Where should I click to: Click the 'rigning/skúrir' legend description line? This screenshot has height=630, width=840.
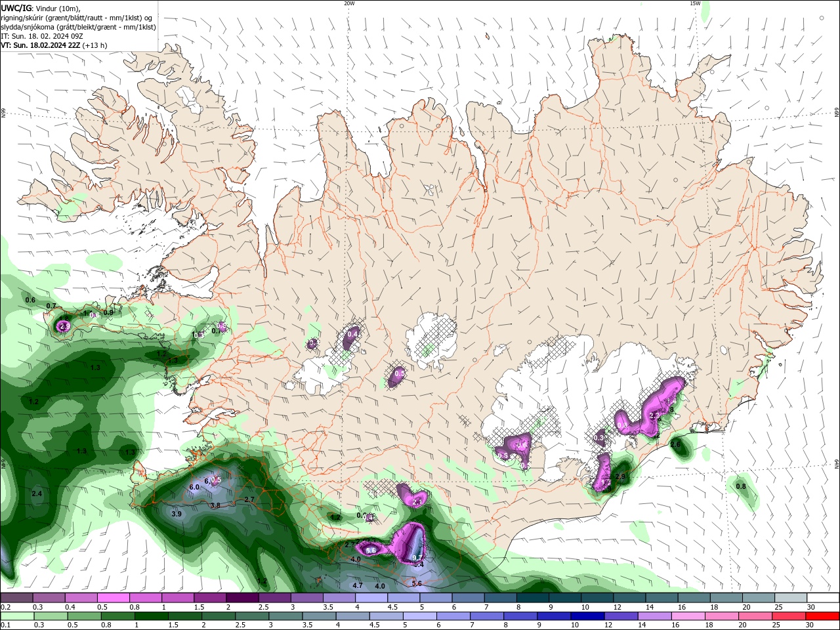point(77,18)
